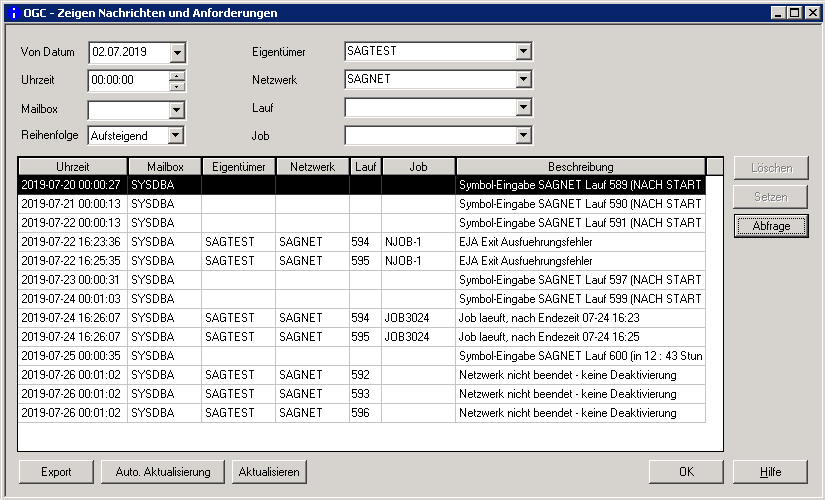
Task: Expand the Mailbox dropdown list
Action: 177,110
